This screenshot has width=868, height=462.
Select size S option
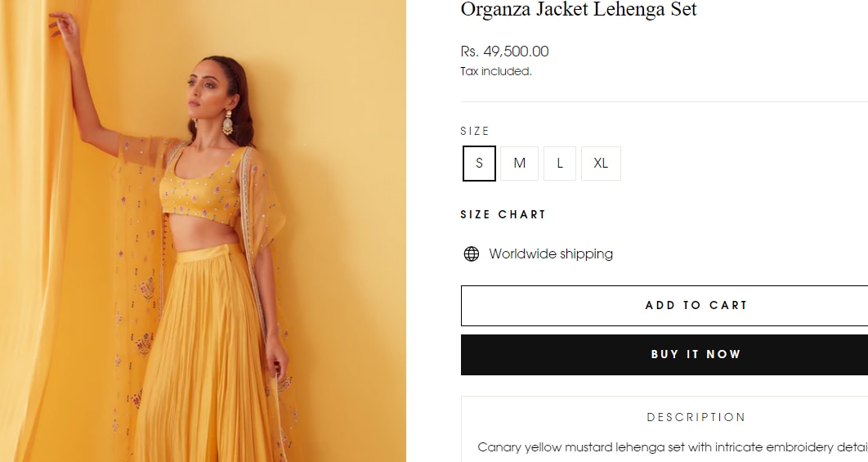tap(479, 164)
